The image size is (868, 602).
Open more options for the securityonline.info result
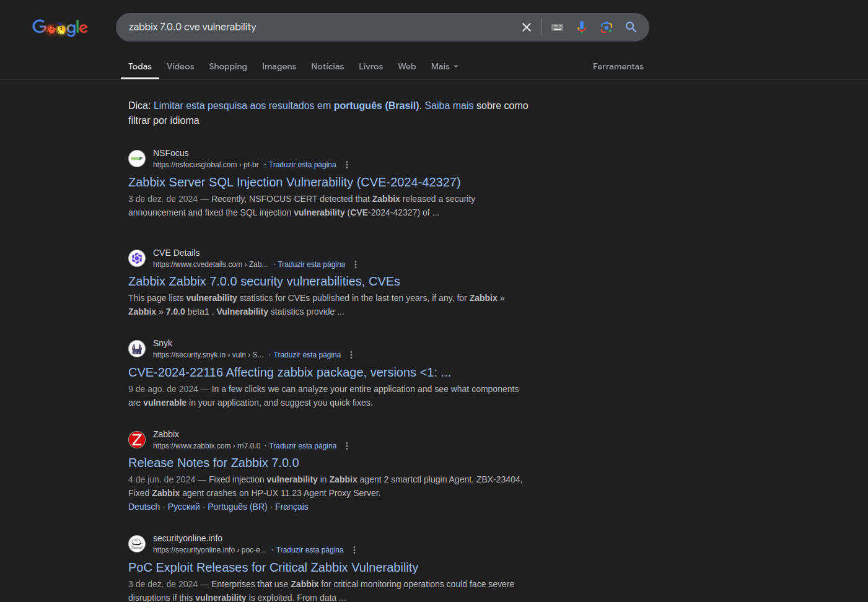[354, 550]
